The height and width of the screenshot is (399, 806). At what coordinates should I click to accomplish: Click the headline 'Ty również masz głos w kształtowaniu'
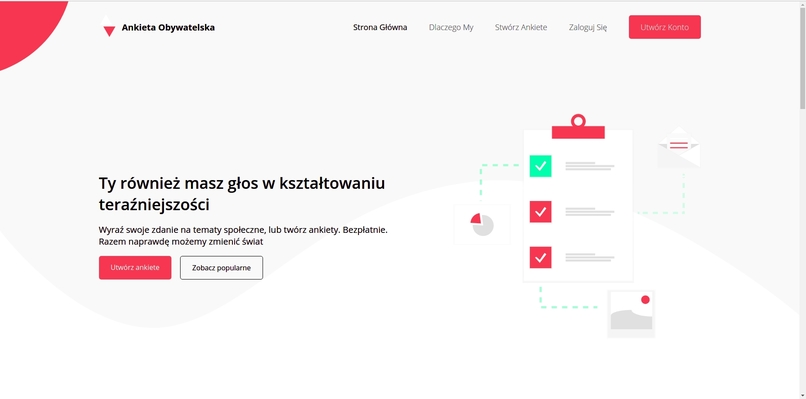click(242, 183)
